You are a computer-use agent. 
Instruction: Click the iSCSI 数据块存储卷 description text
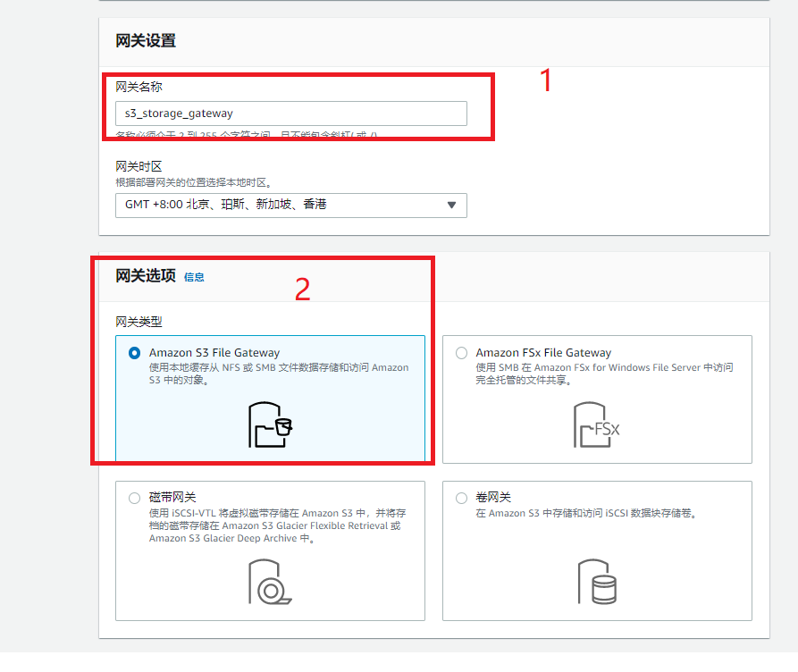587,513
